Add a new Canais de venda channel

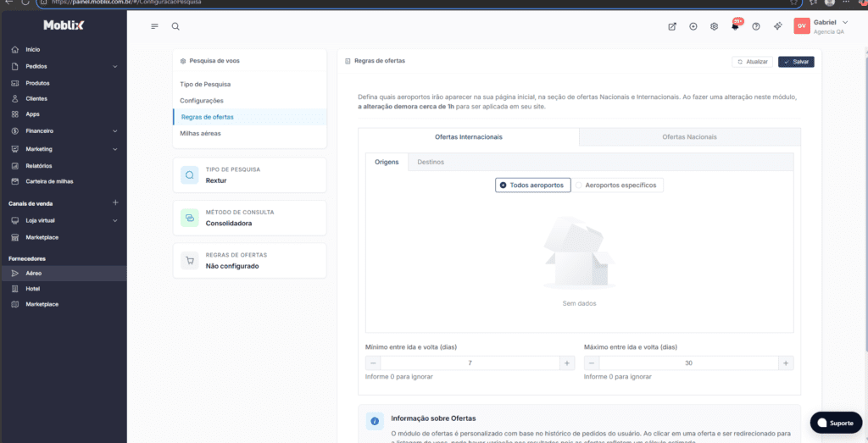point(115,202)
